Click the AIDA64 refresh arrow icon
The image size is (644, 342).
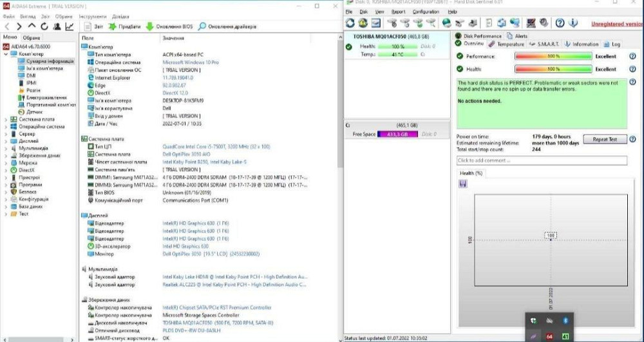pos(44,26)
